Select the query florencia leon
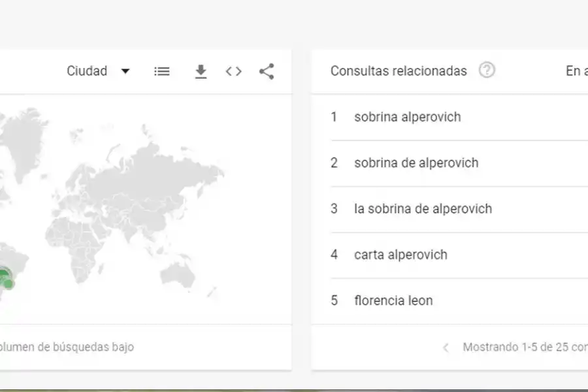This screenshot has width=588, height=392. 393,301
